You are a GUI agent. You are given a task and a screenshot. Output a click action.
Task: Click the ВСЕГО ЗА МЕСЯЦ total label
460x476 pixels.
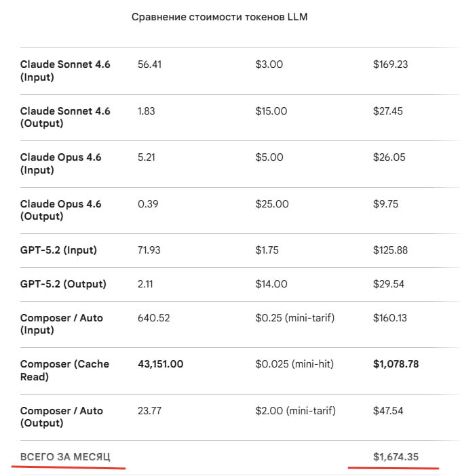pos(65,457)
